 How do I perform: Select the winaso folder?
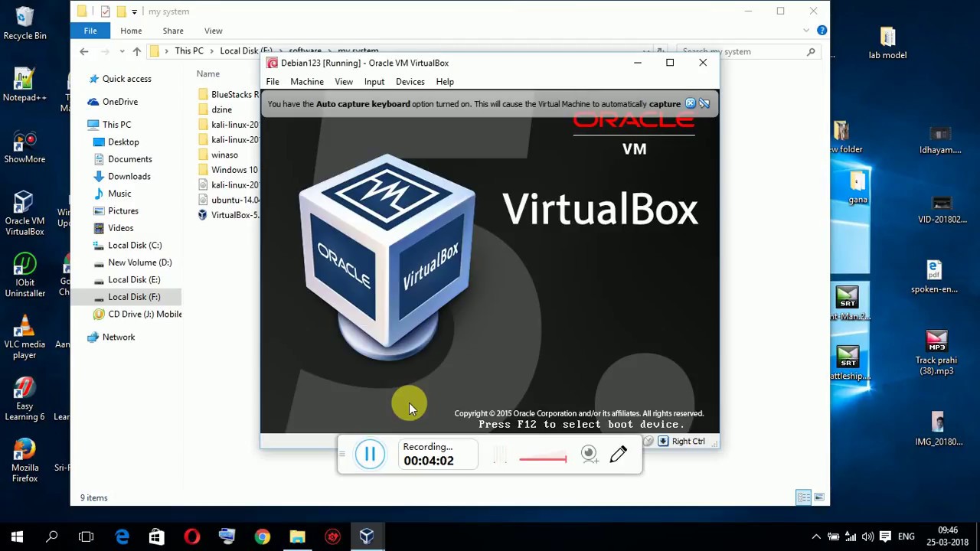tap(224, 155)
